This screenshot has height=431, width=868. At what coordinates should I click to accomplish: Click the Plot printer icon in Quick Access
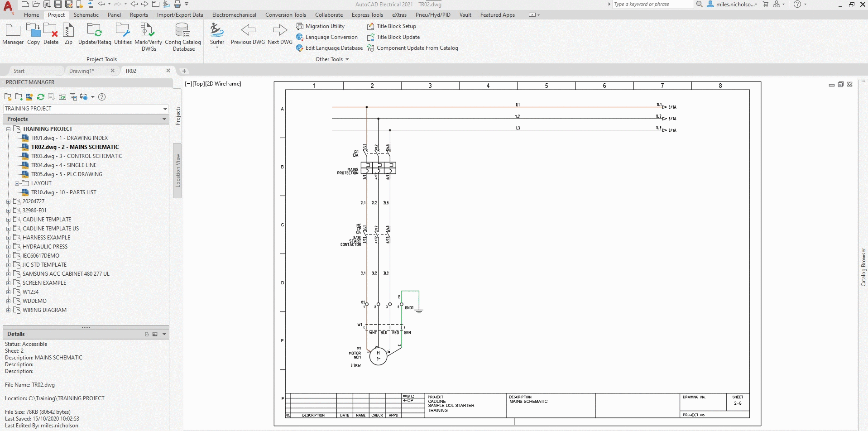click(x=177, y=4)
